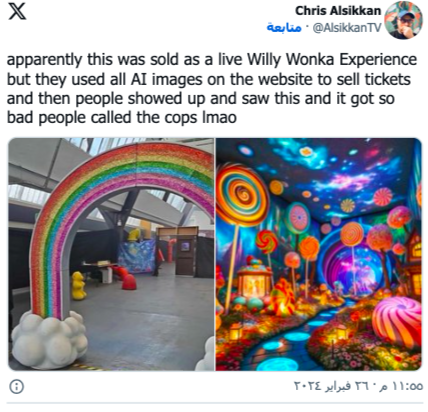This screenshot has width=428, height=412.
Task: Open the colorful AI candy land image
Action: (319, 254)
